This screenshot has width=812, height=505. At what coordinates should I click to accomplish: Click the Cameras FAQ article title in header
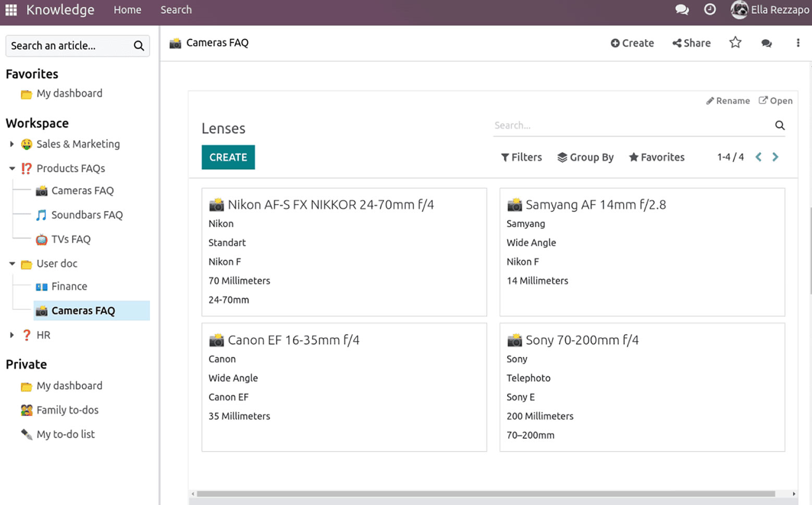point(217,43)
